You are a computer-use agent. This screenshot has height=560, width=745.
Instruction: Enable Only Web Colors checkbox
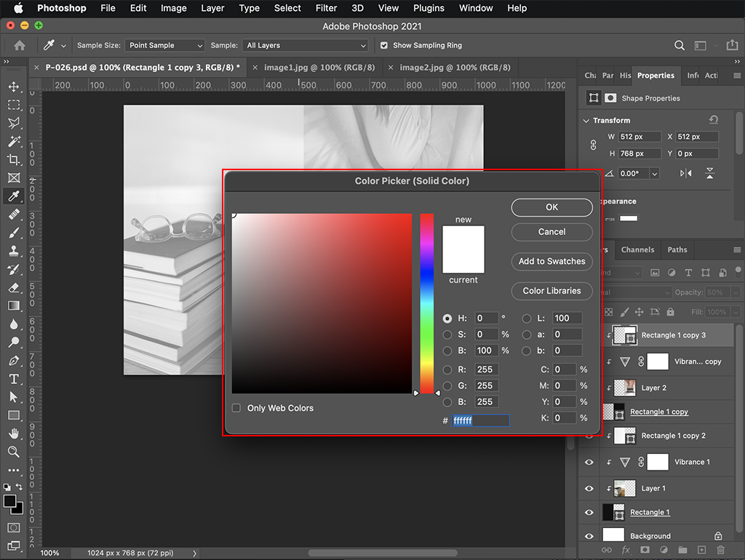point(236,408)
